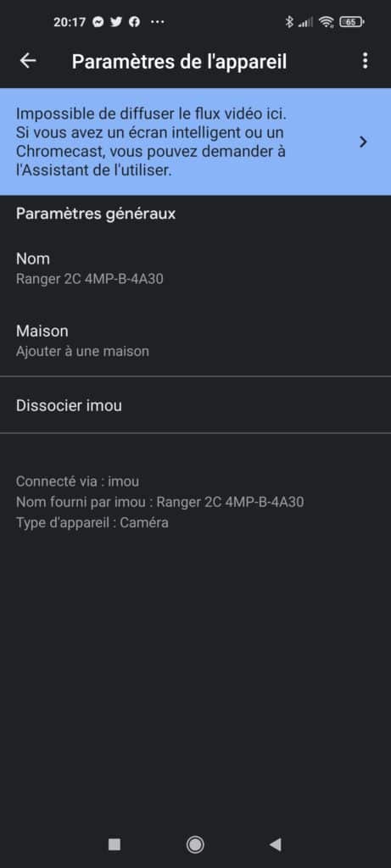Tap the Bluetooth status icon
391x868 pixels.
[288, 22]
